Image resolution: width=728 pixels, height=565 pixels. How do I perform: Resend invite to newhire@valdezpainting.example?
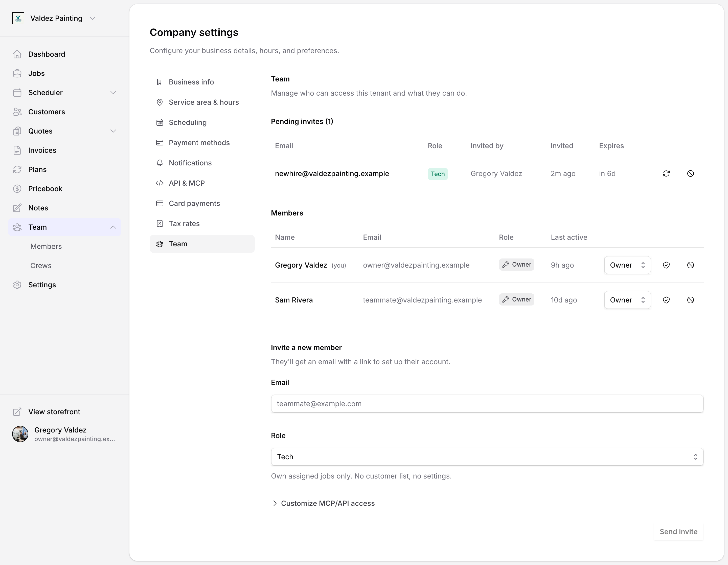(666, 173)
